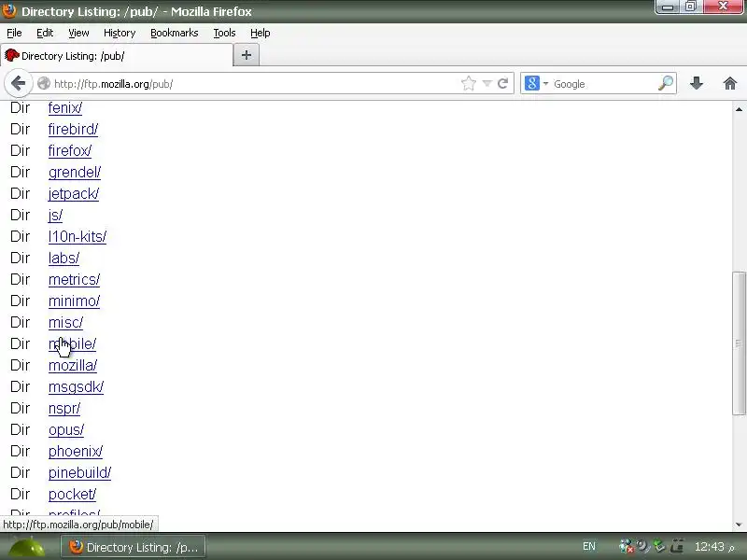This screenshot has width=747, height=560.
Task: Open the pocket/ directory link
Action: [x=72, y=495]
